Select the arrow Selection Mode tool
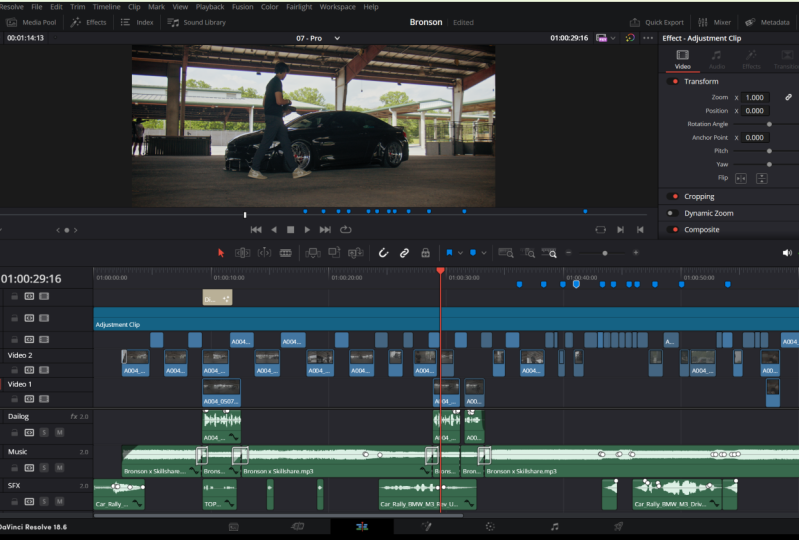The height and width of the screenshot is (540, 799). (221, 253)
